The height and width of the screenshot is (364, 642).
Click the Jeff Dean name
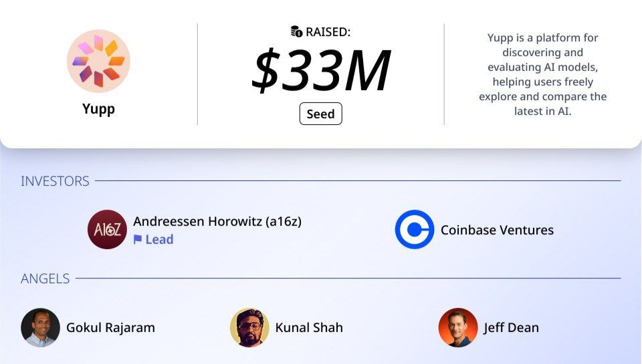[511, 327]
